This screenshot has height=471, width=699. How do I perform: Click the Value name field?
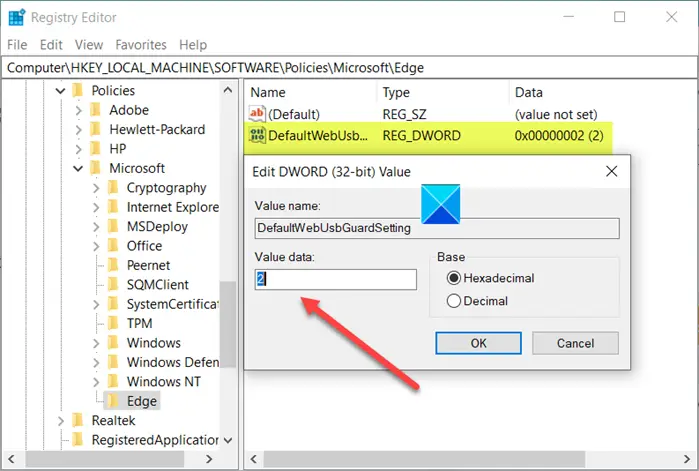point(437,228)
